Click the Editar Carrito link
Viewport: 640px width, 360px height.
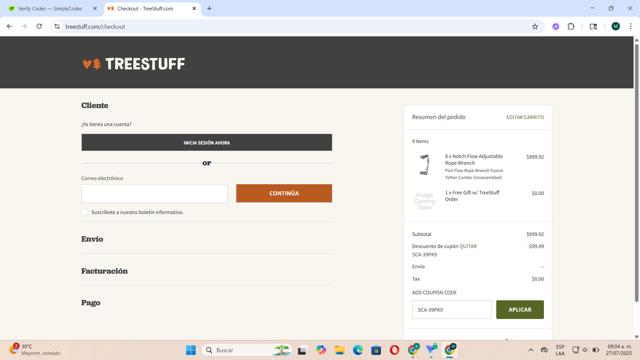[525, 117]
